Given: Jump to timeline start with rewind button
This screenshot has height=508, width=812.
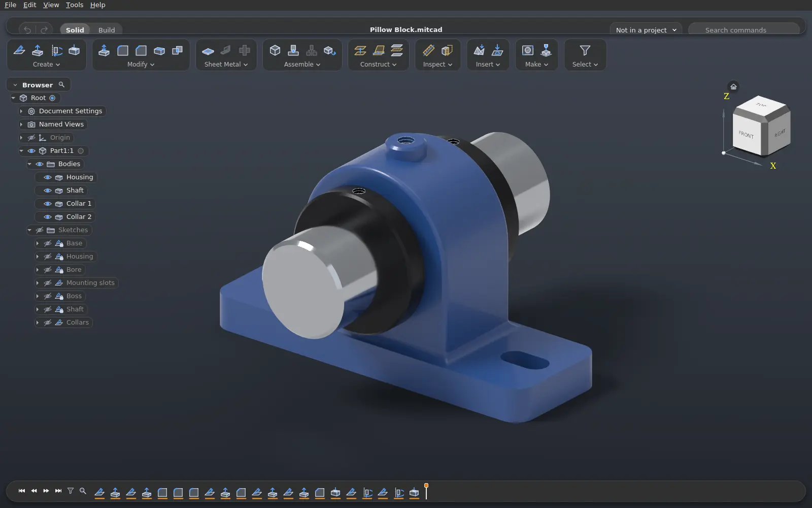Looking at the screenshot, I should coord(22,491).
